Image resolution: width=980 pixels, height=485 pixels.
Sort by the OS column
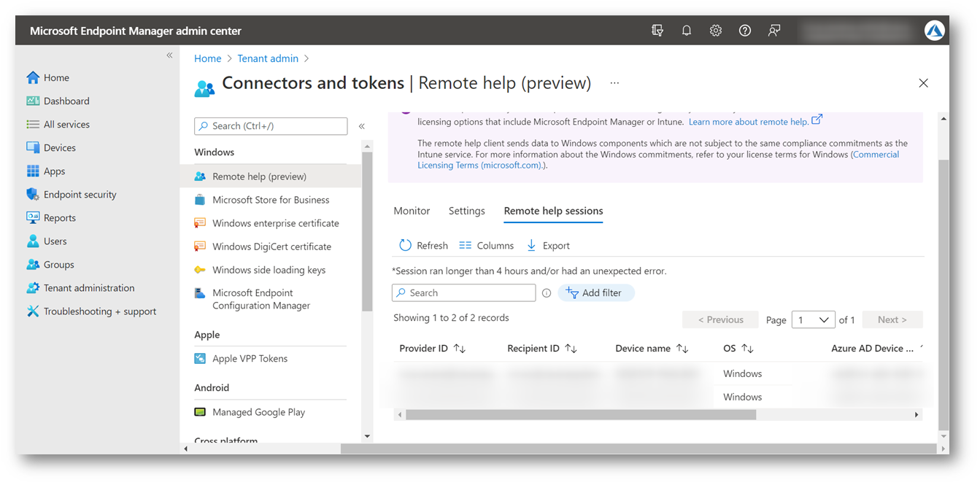coord(738,349)
